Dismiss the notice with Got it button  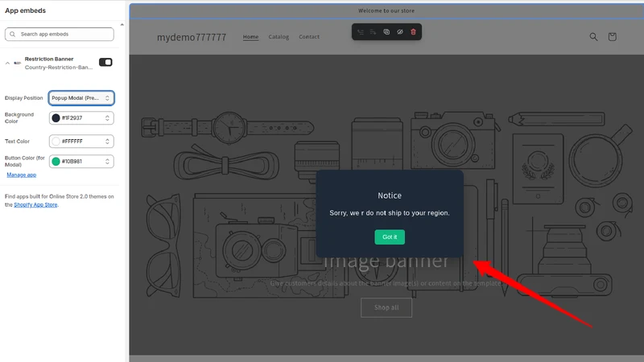390,237
